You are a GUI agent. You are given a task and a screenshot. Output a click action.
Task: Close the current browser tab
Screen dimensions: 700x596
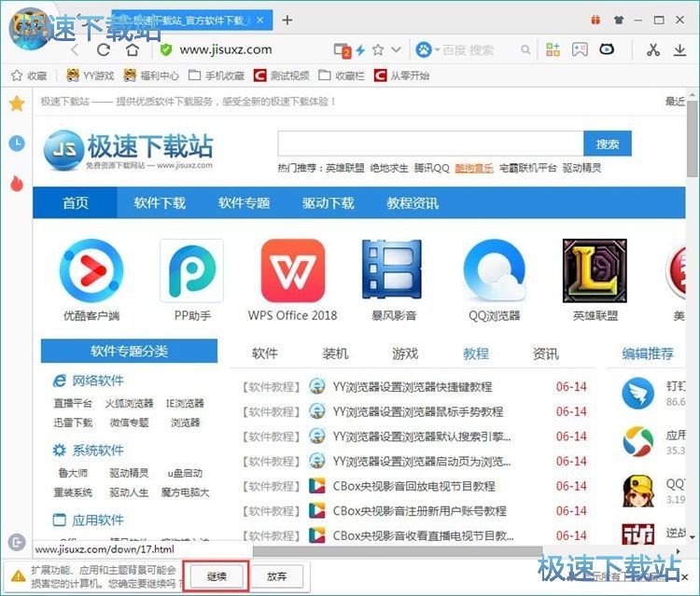point(260,21)
